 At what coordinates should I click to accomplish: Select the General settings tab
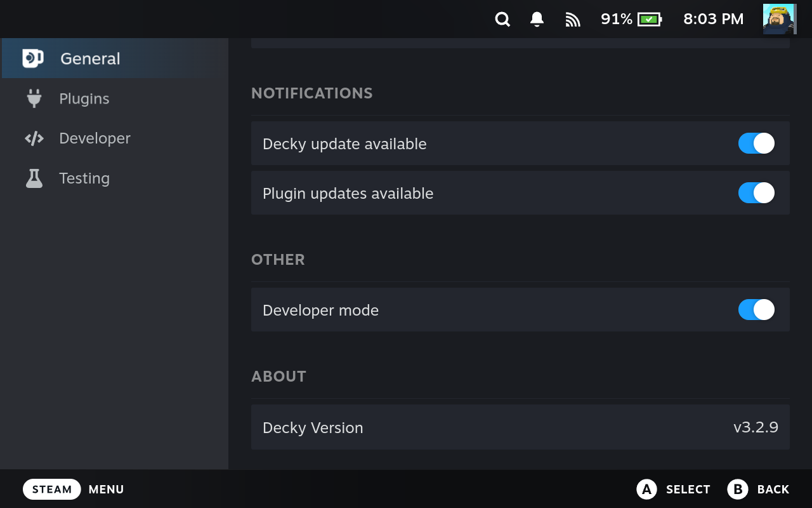(115, 58)
